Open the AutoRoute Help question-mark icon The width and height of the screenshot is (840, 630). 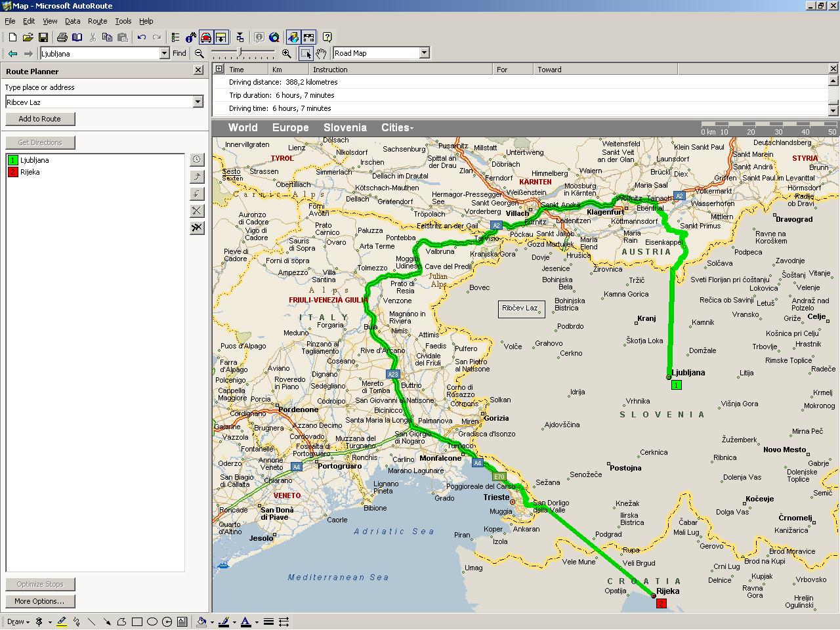click(327, 37)
